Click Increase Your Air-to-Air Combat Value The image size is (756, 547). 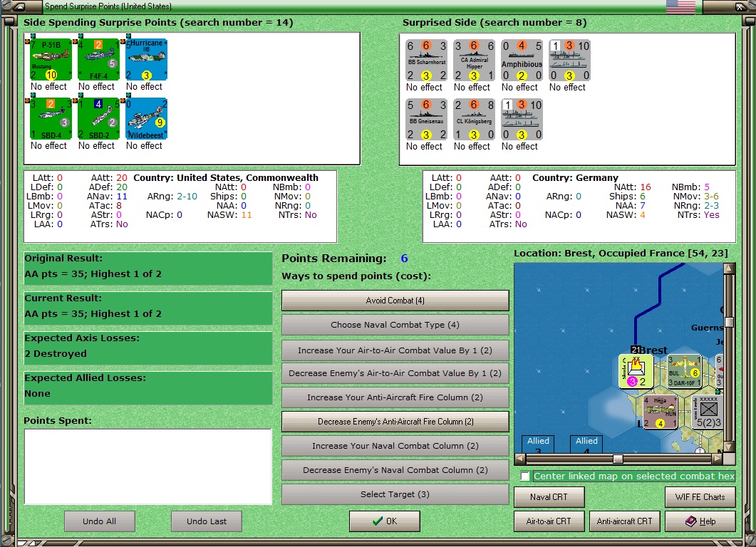click(395, 350)
